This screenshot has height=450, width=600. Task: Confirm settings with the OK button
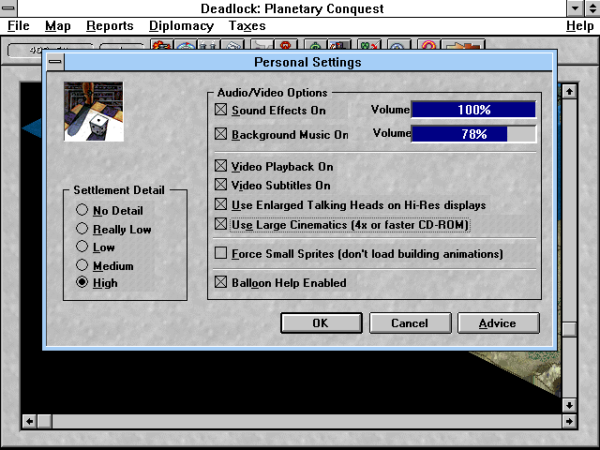pyautogui.click(x=320, y=323)
